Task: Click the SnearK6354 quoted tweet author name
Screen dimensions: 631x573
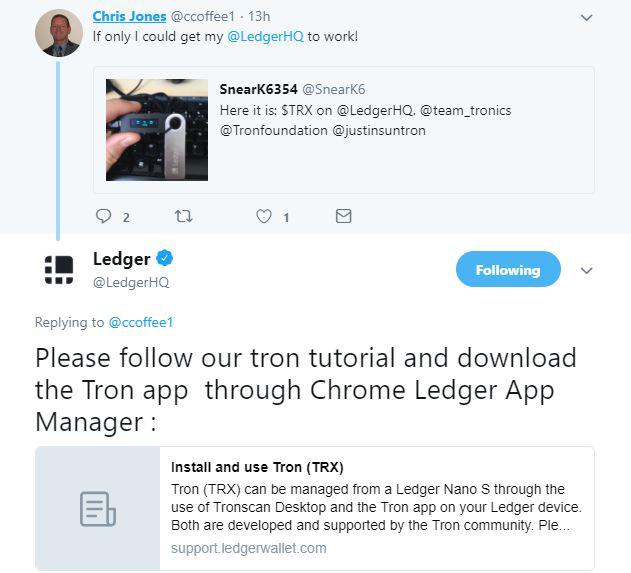Action: point(258,89)
